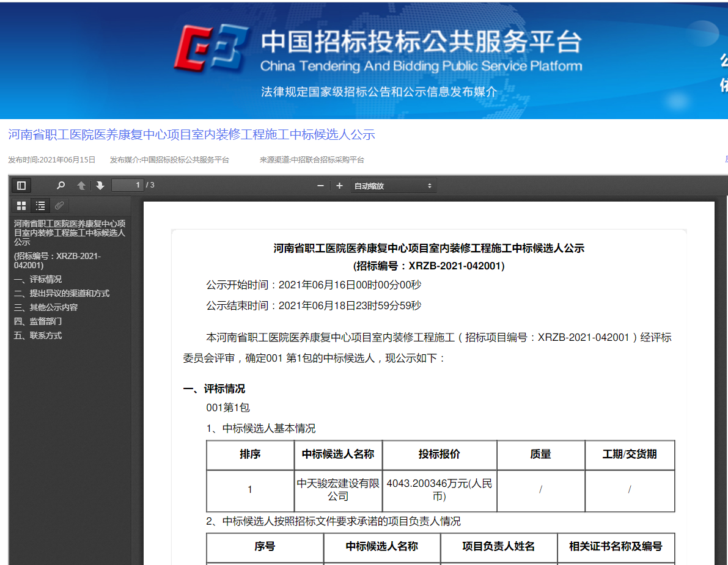Open the find-in-document search tool
Screen dimensions: 728x565
pyautogui.click(x=61, y=186)
